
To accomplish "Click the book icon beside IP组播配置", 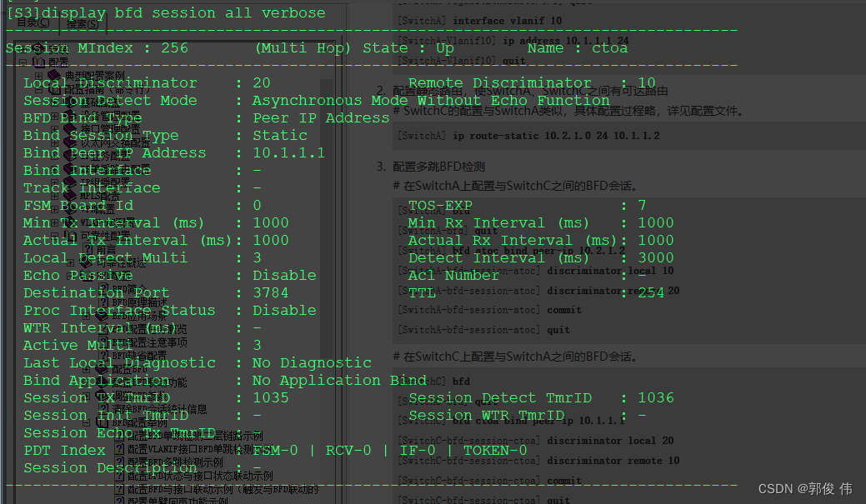I will 70,182.
